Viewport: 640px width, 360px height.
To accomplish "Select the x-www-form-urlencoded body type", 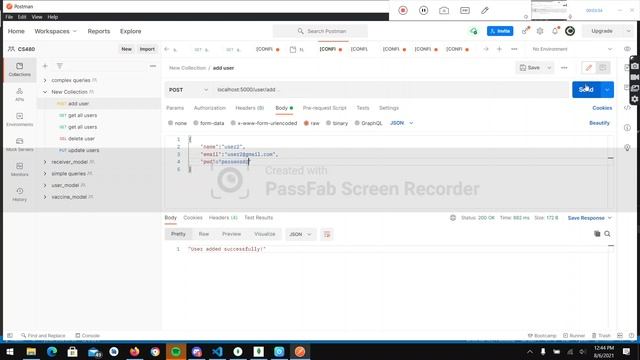I will tap(264, 123).
